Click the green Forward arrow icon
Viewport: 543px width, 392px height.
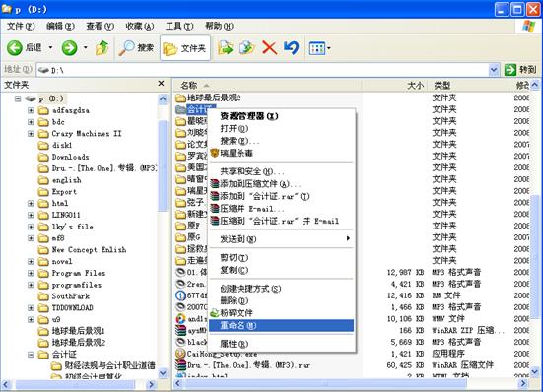pyautogui.click(x=69, y=47)
